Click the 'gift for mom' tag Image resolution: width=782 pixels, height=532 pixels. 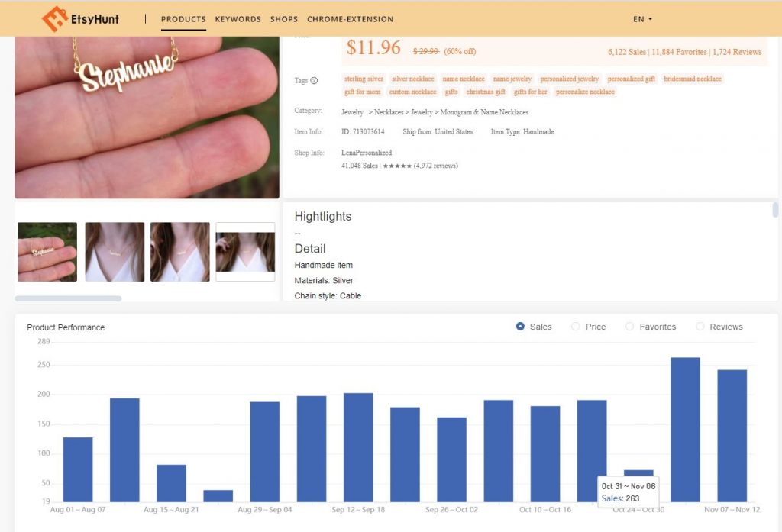click(x=362, y=92)
